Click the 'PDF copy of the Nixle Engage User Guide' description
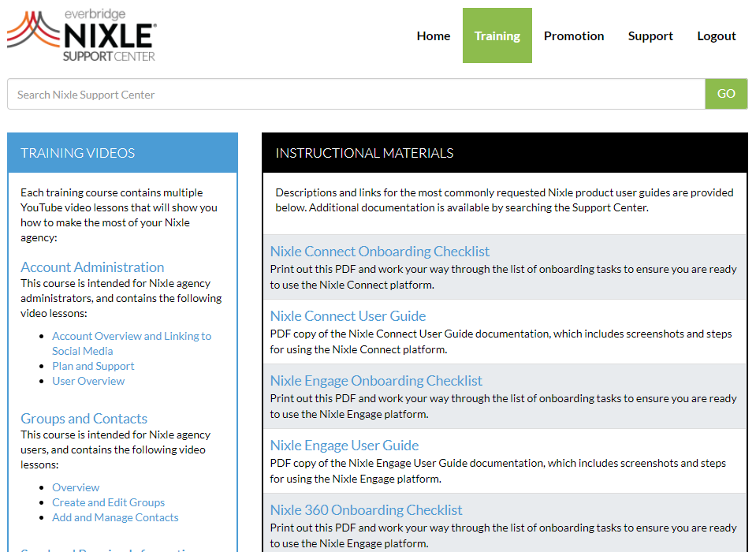756x552 pixels. coord(498,471)
